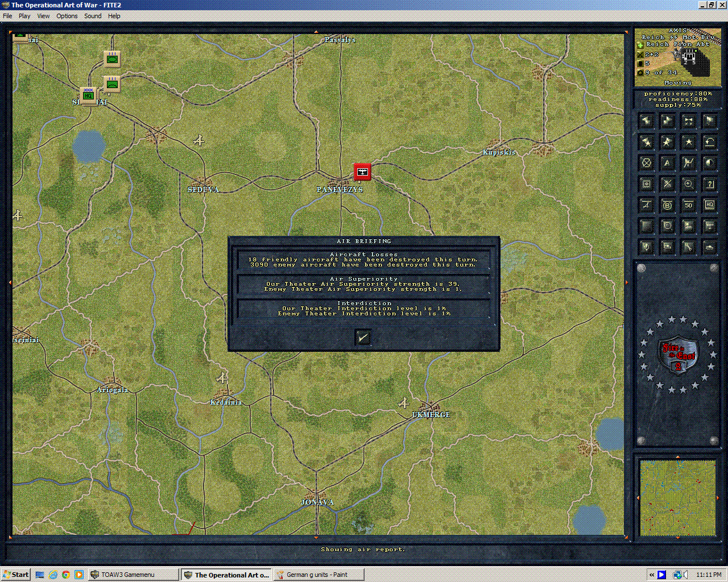Open the File menu
Screen dimensions: 728x582
[x=7, y=16]
